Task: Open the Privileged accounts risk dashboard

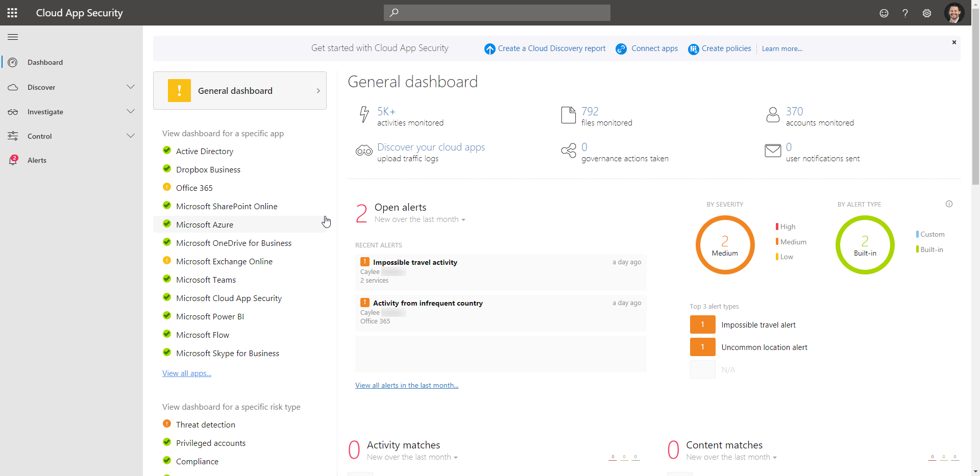Action: (211, 443)
